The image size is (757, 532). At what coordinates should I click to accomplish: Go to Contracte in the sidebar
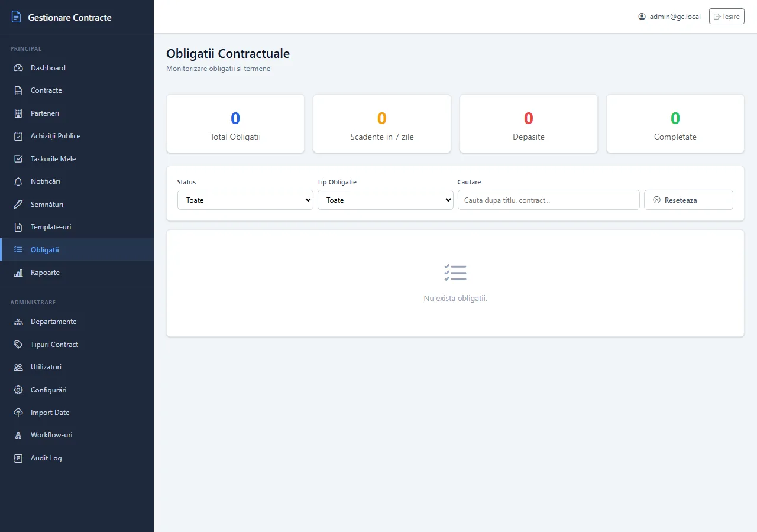click(77, 90)
